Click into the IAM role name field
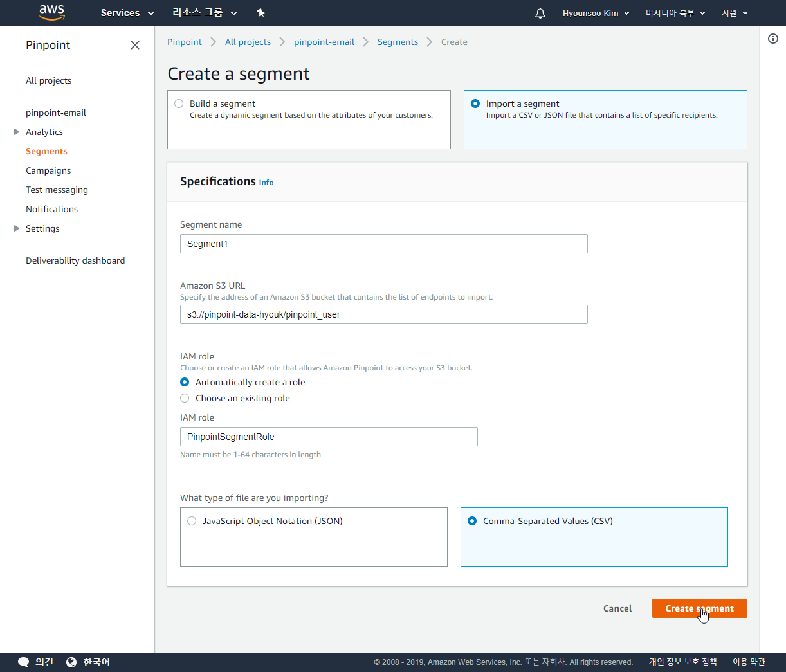The image size is (786, 672). pos(329,437)
